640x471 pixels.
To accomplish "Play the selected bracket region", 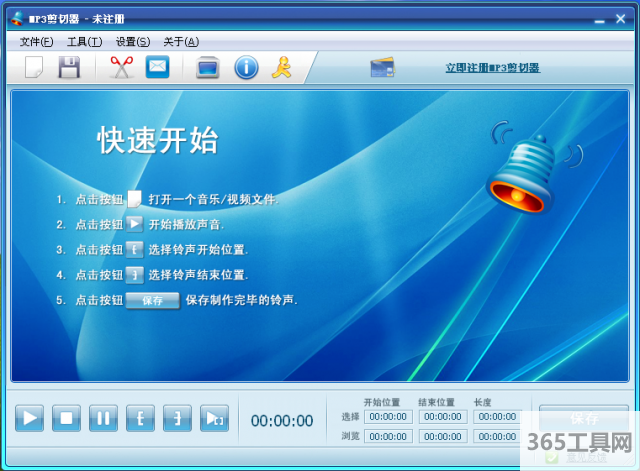I will 214,419.
